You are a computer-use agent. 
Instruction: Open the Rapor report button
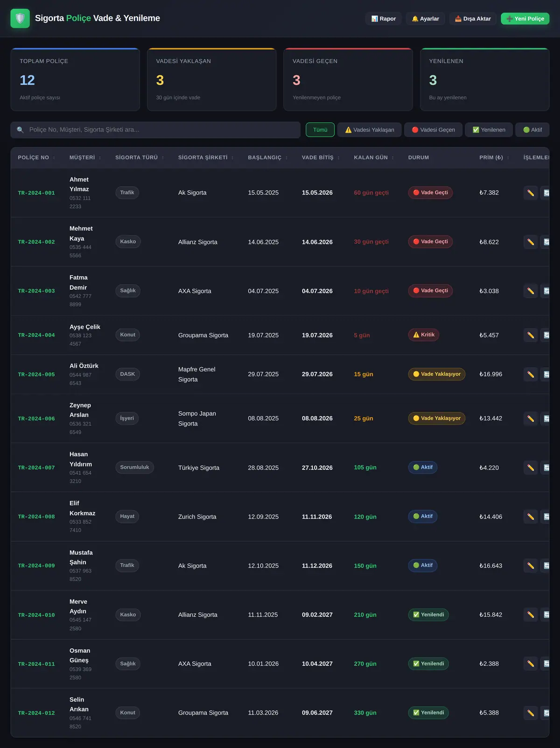pyautogui.click(x=383, y=19)
